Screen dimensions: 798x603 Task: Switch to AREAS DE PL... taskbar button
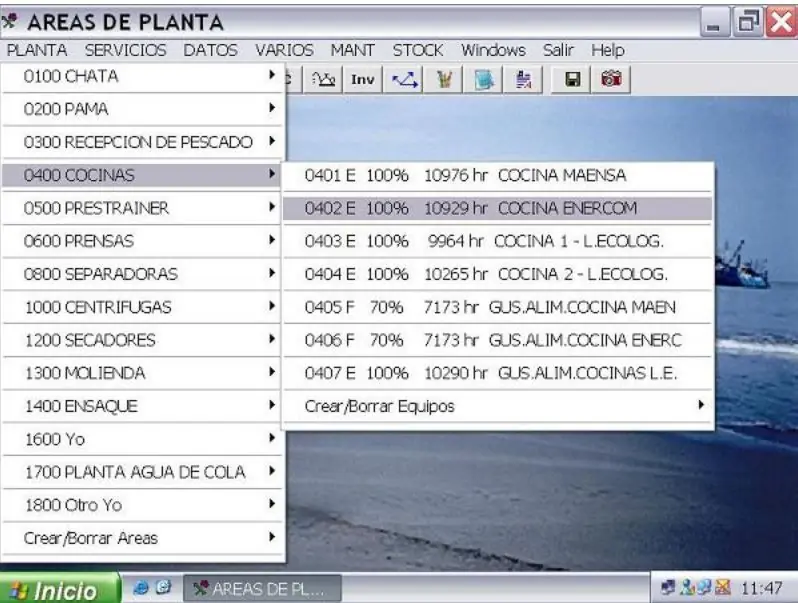(x=262, y=589)
